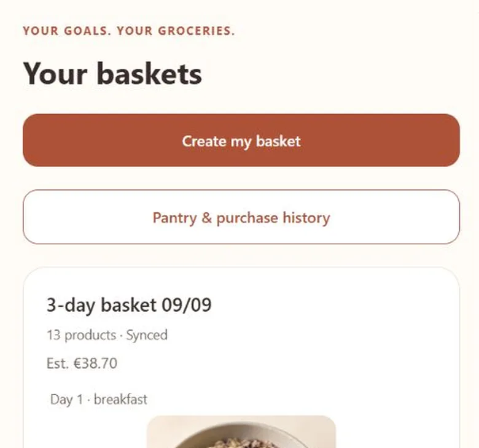Click the word Pantry in the outlined button

click(x=175, y=218)
